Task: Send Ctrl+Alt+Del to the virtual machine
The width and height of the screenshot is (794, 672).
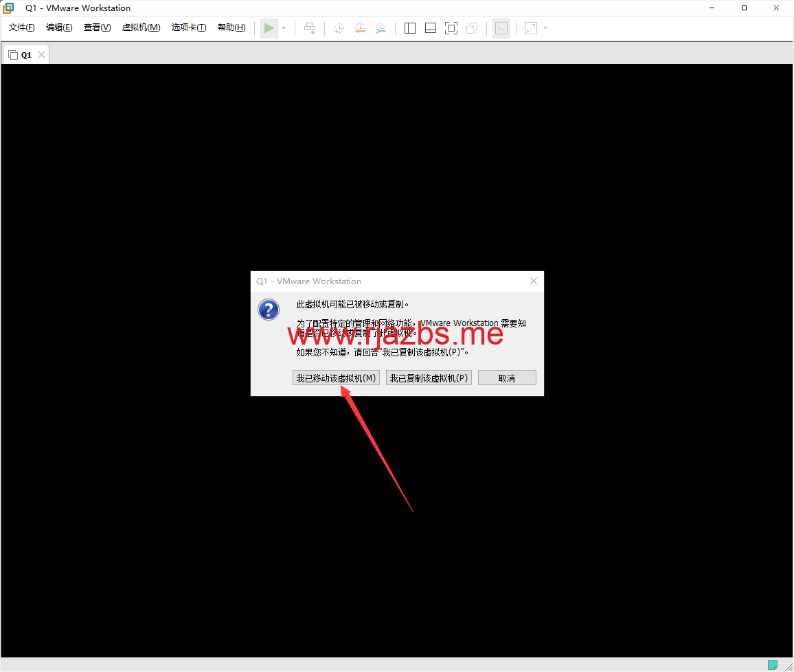Action: point(310,28)
